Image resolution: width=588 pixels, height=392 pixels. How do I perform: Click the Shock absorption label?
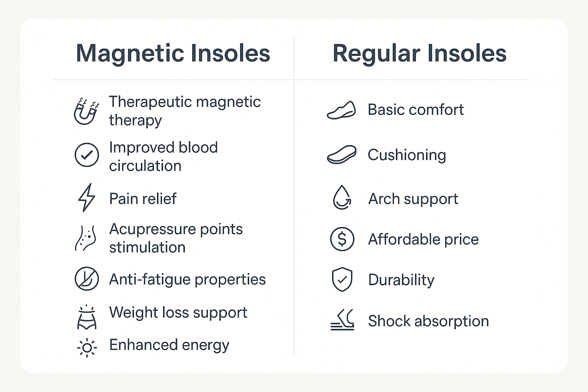[x=428, y=321]
